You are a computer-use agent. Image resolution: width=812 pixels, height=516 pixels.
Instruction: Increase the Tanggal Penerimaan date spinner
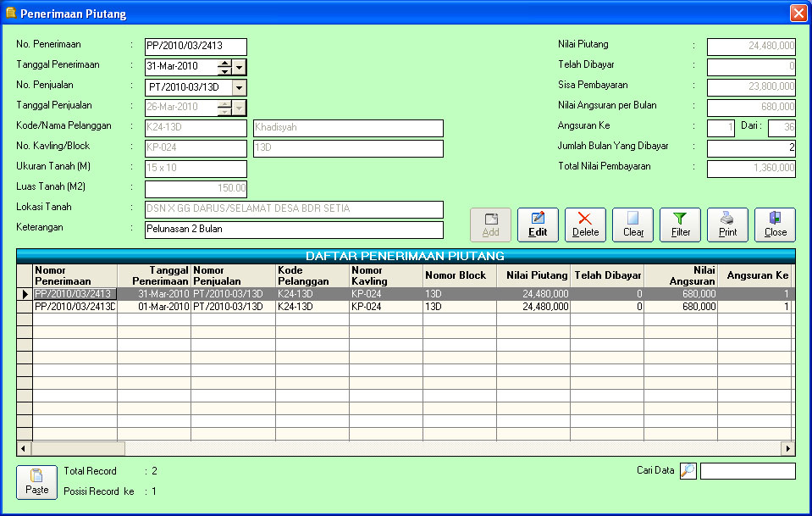click(224, 64)
